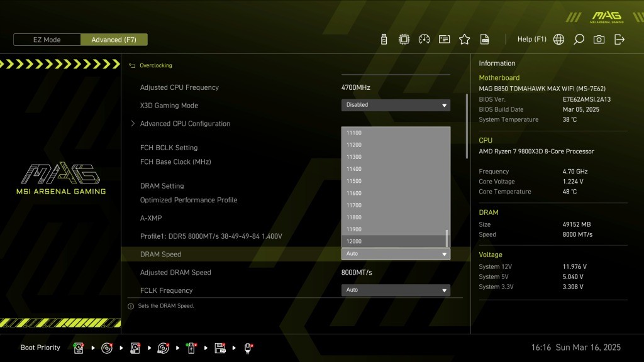Select first hard disk in Boot Priority

tap(79, 348)
